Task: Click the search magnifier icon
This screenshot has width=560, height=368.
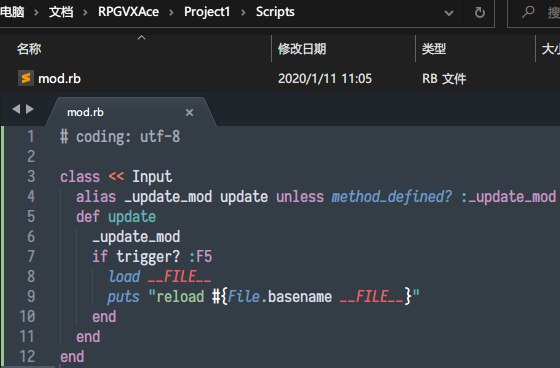Action: pyautogui.click(x=528, y=12)
